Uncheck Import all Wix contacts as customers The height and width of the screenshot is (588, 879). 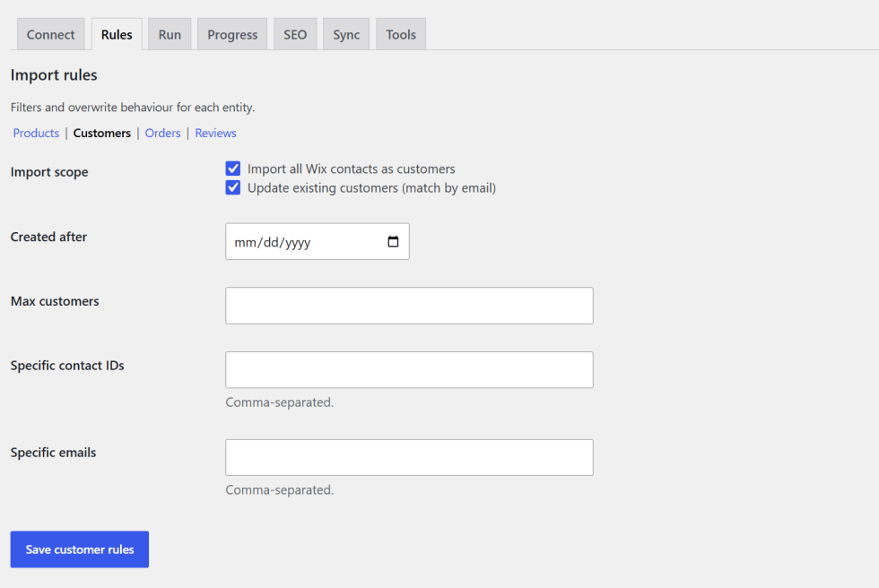(233, 169)
